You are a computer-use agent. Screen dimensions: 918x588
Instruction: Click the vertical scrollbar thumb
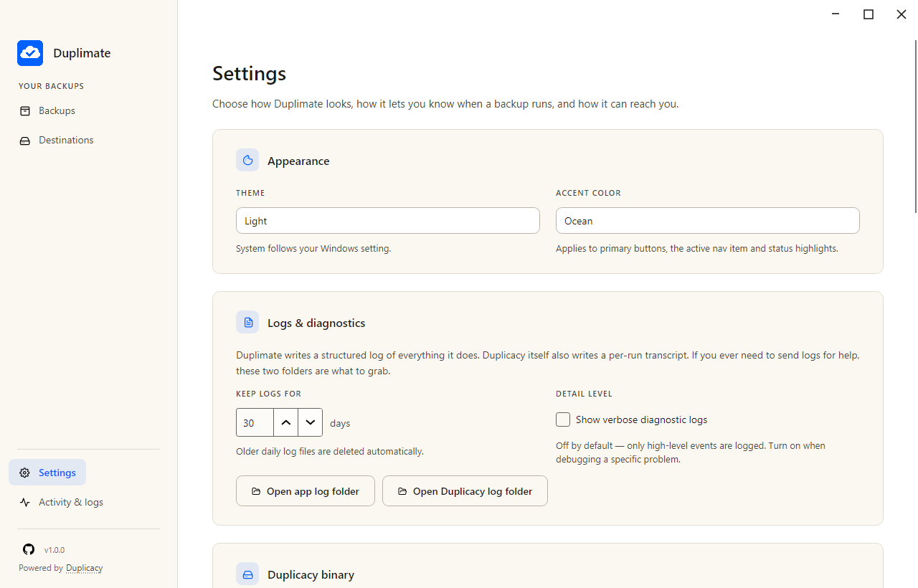(x=915, y=125)
